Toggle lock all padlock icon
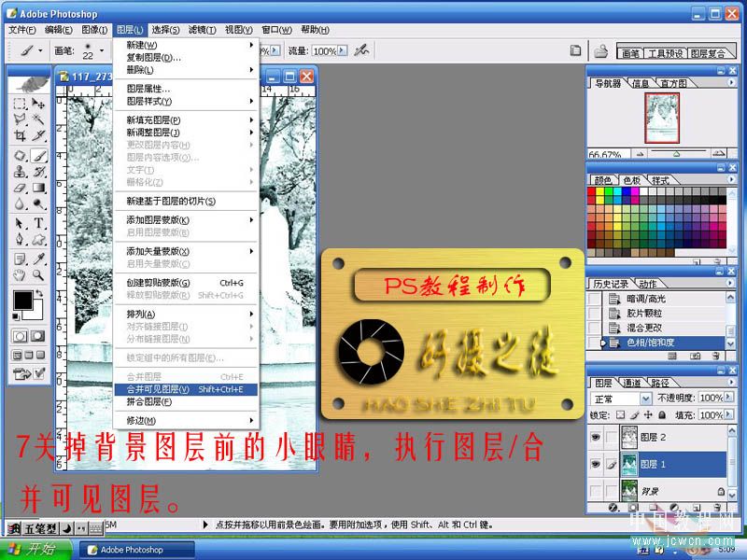 (x=662, y=414)
